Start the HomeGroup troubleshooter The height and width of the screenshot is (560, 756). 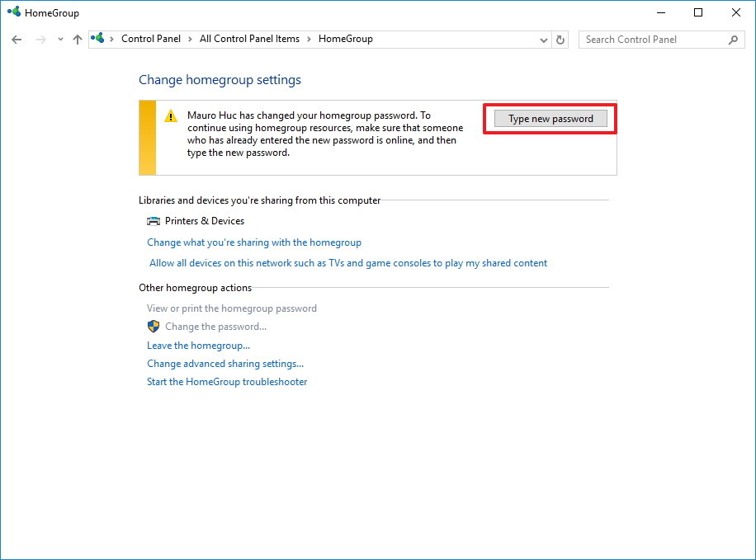coord(226,381)
